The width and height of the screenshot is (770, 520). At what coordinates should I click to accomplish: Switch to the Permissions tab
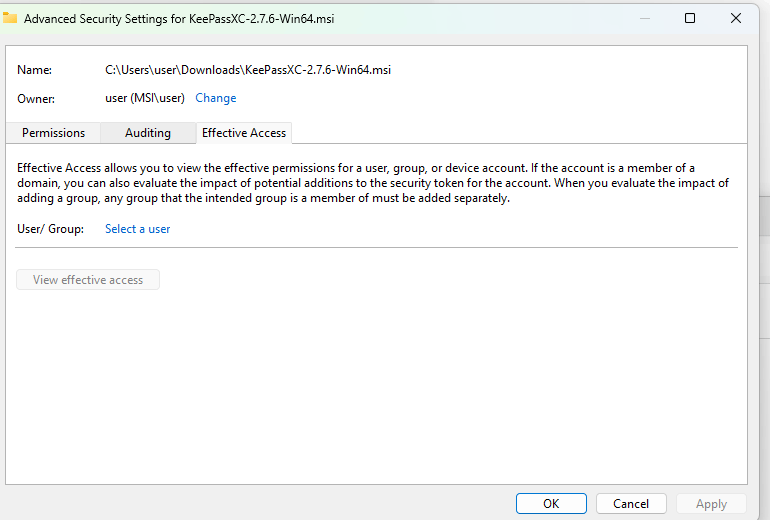coord(53,133)
